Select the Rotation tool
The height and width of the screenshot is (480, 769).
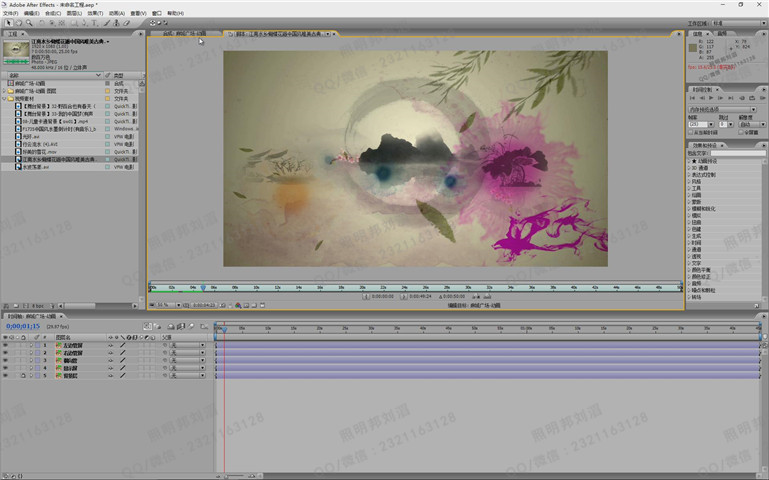(x=42, y=23)
